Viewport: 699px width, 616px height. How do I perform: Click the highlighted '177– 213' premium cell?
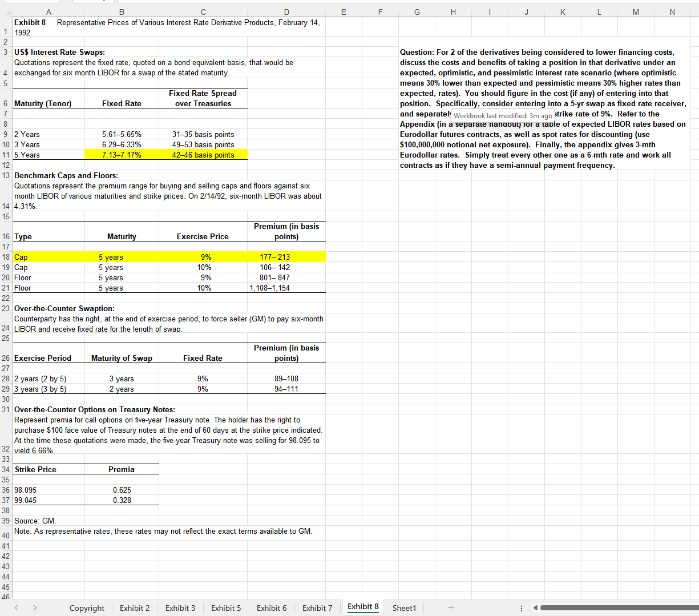tap(286, 257)
